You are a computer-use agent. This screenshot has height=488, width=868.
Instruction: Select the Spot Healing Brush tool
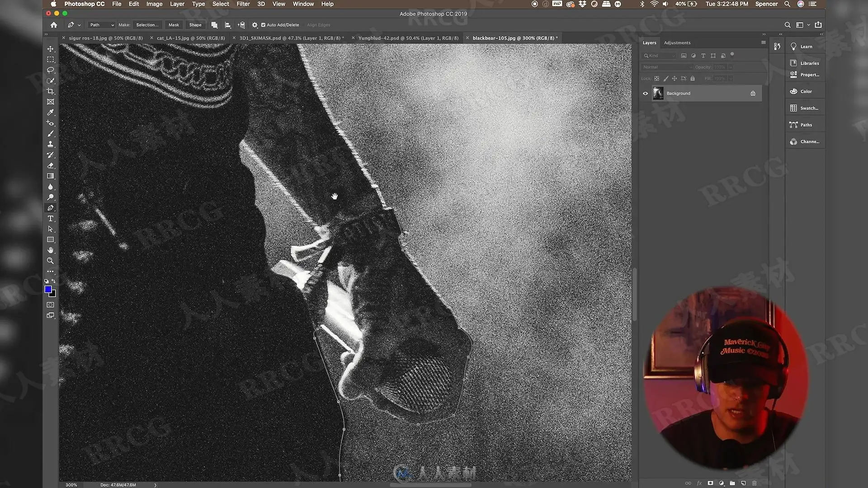point(51,123)
